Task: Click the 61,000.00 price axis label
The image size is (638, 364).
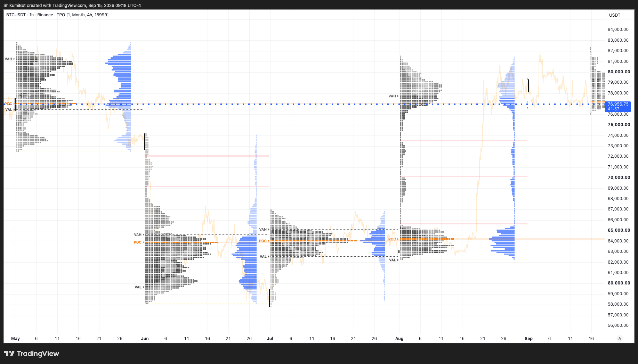Action: coord(618,273)
